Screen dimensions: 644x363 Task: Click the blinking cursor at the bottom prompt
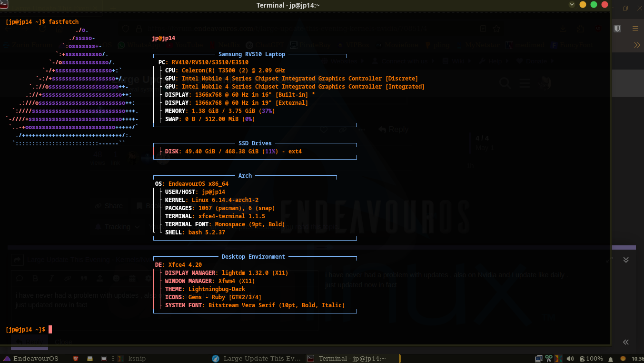(50, 330)
